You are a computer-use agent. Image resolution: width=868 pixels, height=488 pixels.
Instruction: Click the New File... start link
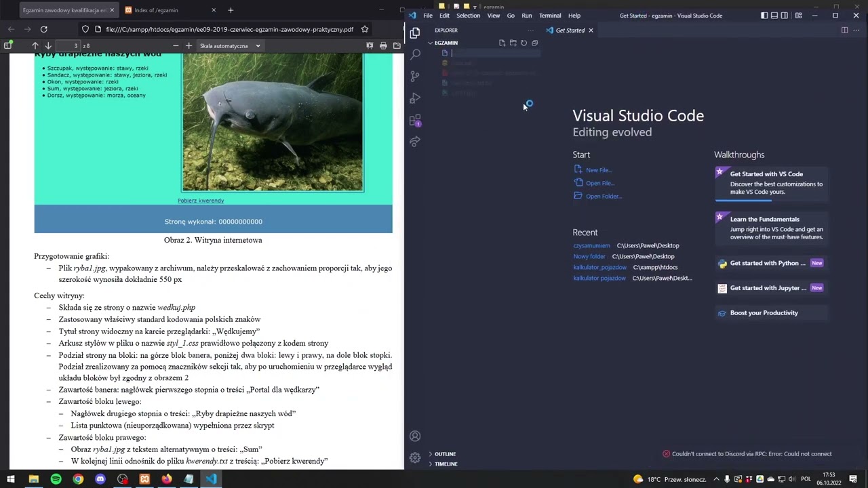pyautogui.click(x=599, y=170)
